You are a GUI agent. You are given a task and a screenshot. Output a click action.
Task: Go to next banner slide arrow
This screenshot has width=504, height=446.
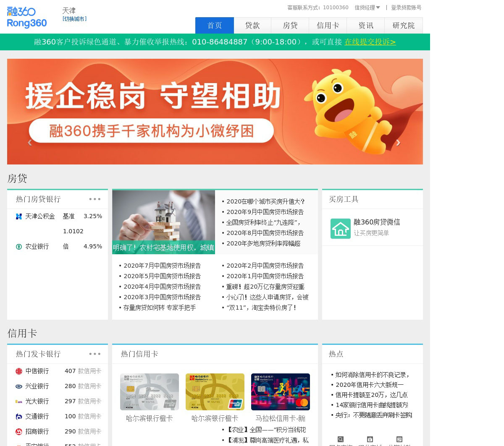pyautogui.click(x=398, y=143)
